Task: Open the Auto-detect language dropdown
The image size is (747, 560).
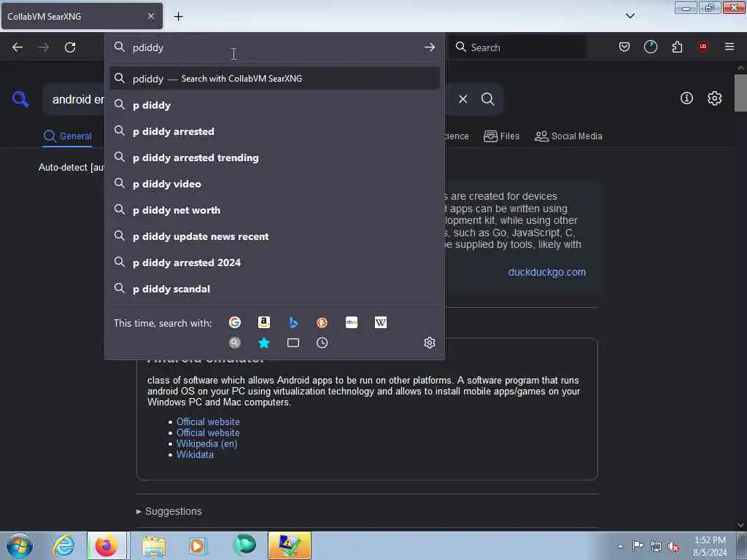Action: point(71,167)
